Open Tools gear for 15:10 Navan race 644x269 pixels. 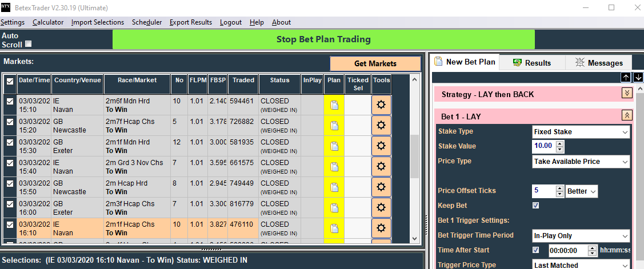(x=381, y=105)
